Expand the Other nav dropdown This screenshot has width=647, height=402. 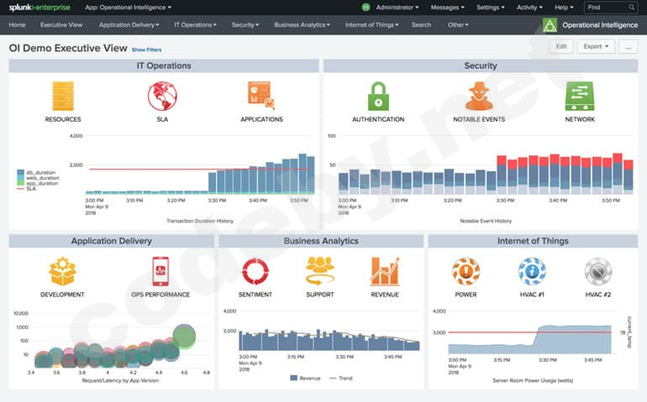(x=458, y=25)
